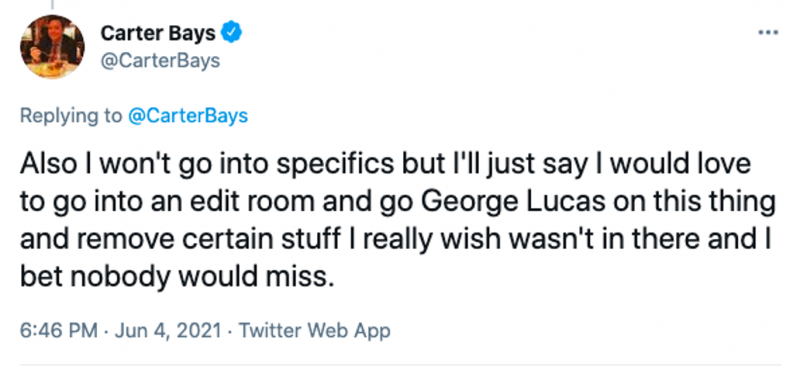The image size is (800, 371).
Task: Follow the blue @CarterBays reply mention
Action: coord(188,116)
